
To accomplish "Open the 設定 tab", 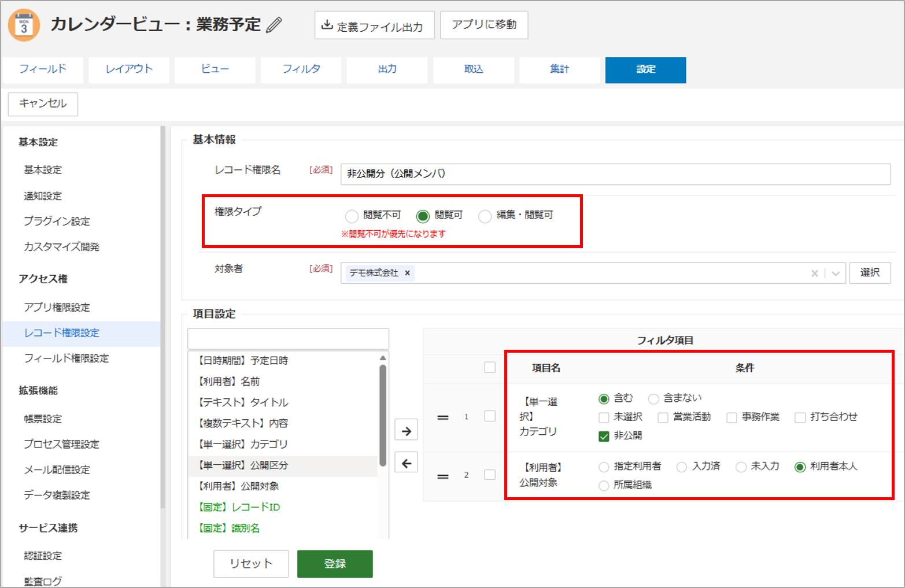I will tap(646, 69).
